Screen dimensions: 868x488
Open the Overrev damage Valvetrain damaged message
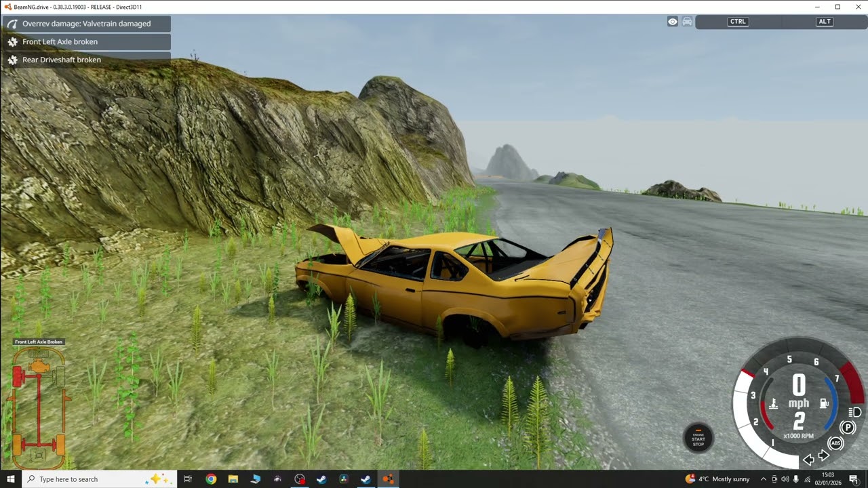point(86,24)
